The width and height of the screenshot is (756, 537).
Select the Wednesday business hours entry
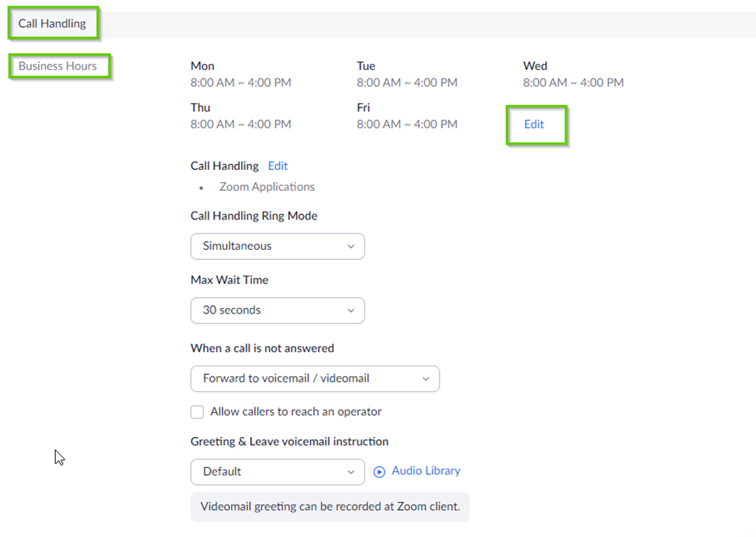coord(573,74)
